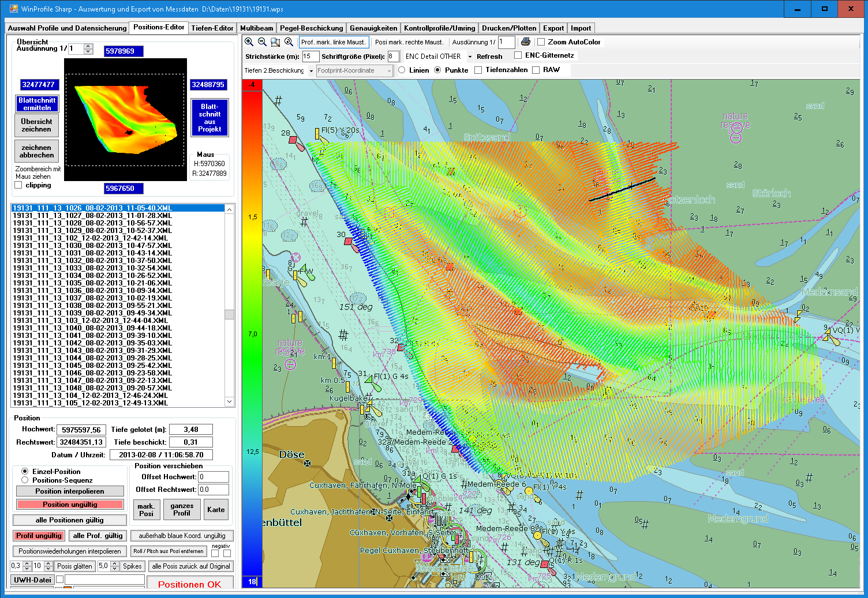
Task: Switch to the Multibeam tab
Action: (256, 28)
